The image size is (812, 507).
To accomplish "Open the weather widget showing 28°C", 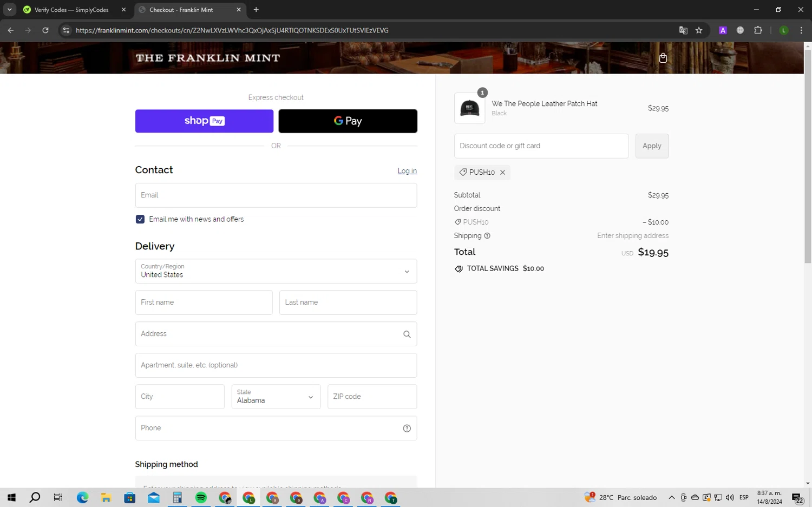I will click(x=621, y=498).
